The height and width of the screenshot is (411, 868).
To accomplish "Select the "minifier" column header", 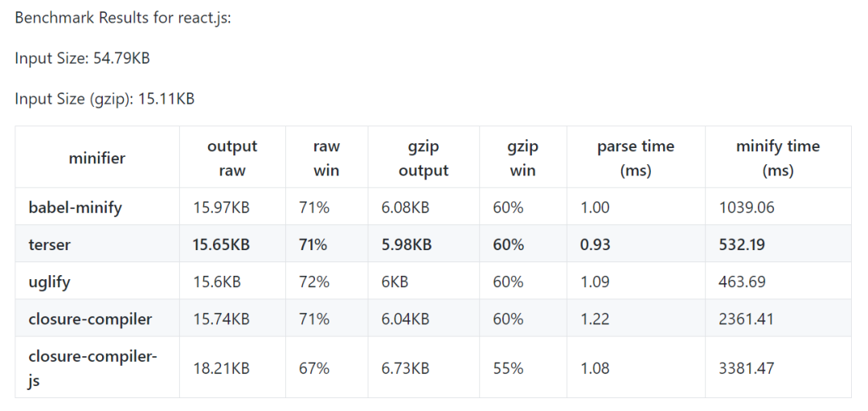I will 96,158.
